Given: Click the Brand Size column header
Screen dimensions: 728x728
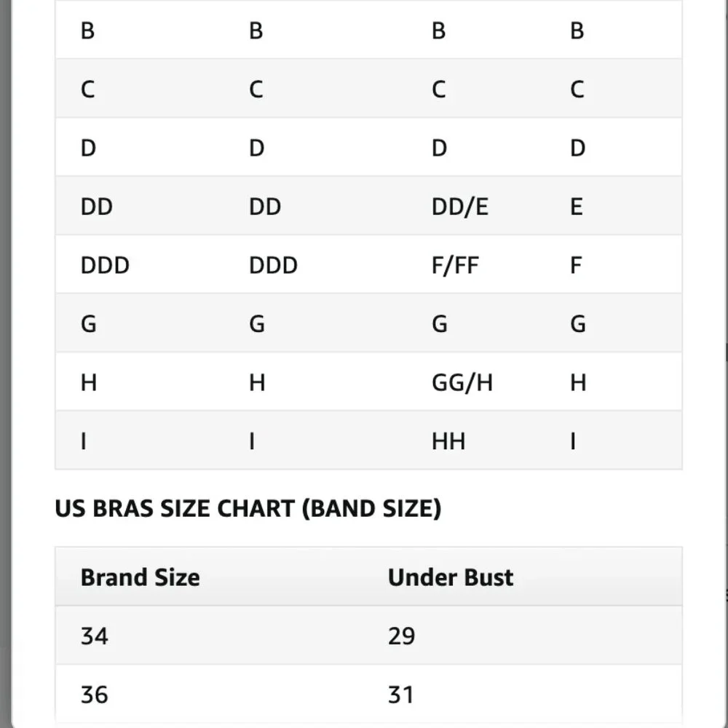Looking at the screenshot, I should pos(141,577).
